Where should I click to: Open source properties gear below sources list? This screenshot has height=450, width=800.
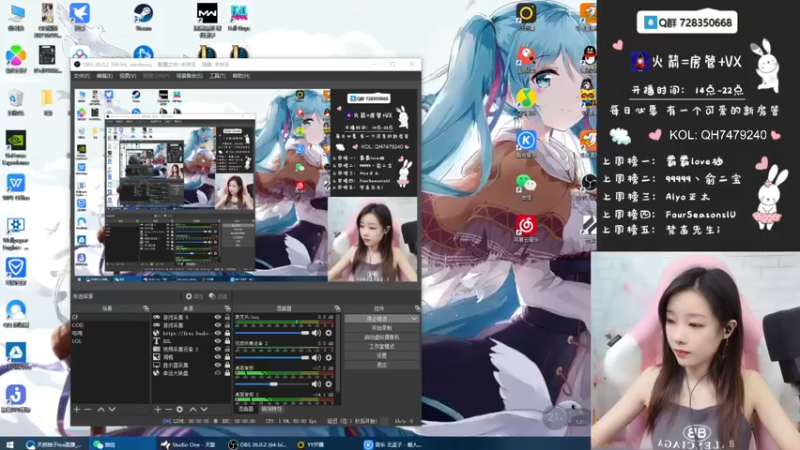pos(180,409)
